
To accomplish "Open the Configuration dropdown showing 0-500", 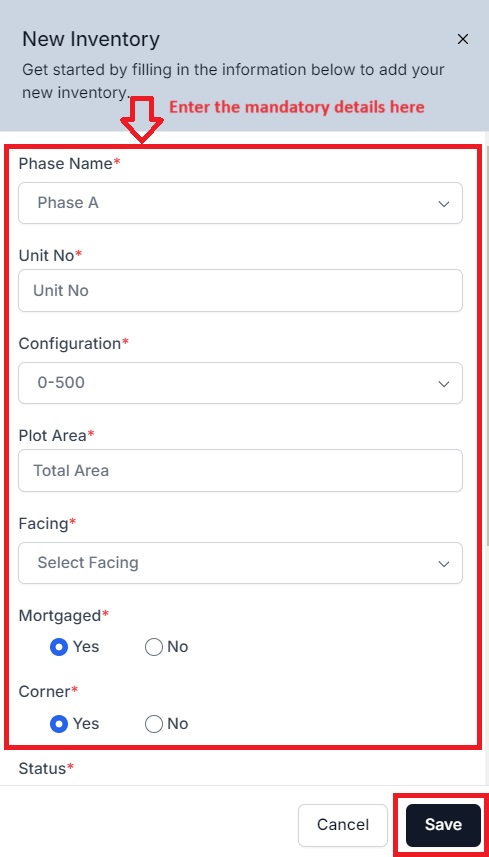I will (240, 383).
